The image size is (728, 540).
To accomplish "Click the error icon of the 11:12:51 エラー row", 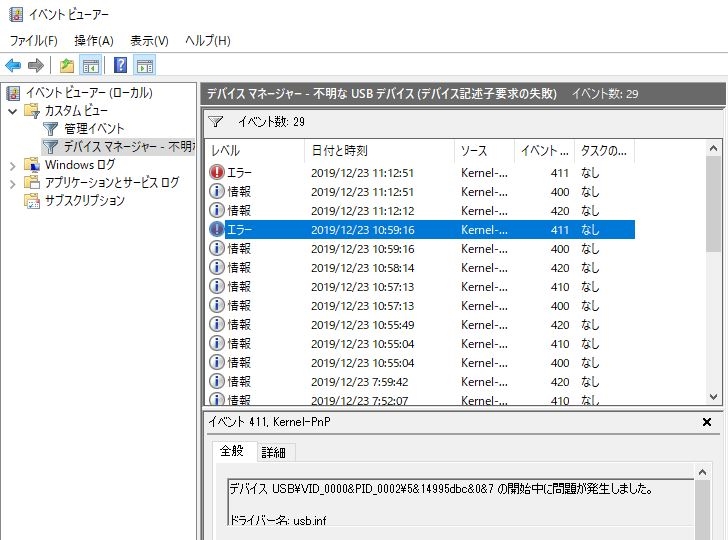I will [x=217, y=172].
